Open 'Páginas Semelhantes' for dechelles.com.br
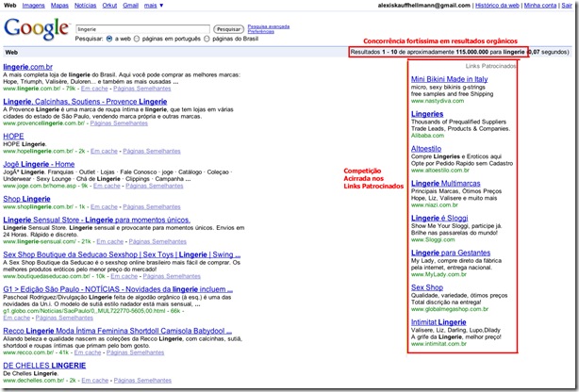 coord(142,380)
